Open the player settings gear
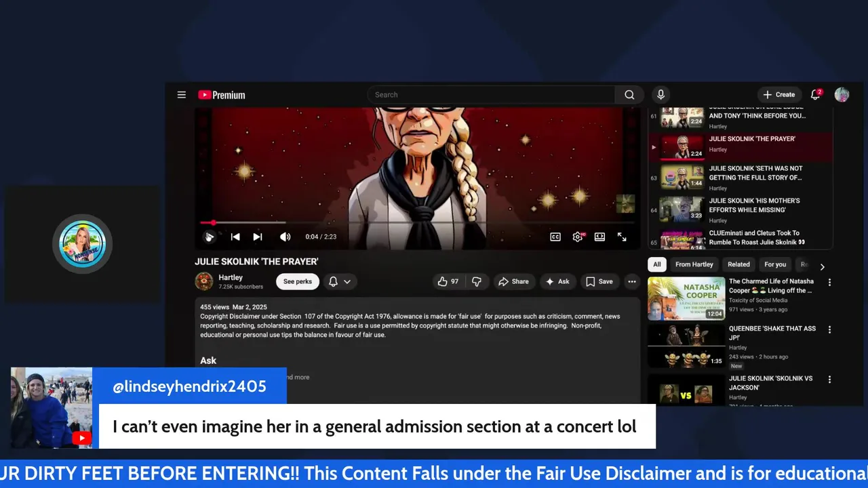 coord(578,237)
